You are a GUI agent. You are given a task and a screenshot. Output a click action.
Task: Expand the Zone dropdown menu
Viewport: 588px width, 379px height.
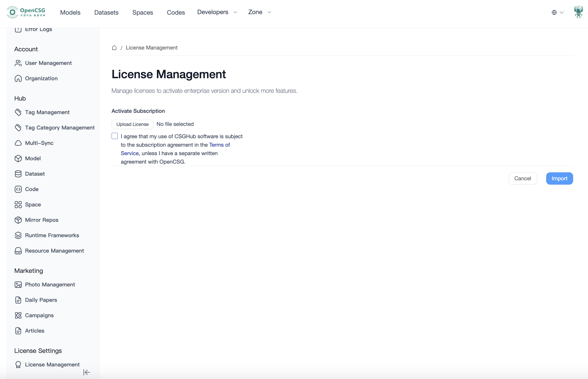coord(260,12)
